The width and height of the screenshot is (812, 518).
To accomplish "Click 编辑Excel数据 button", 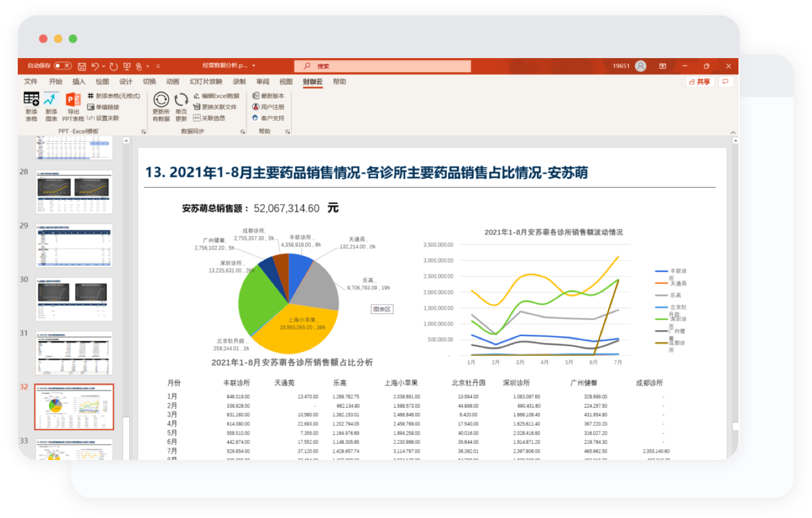I will tap(216, 95).
